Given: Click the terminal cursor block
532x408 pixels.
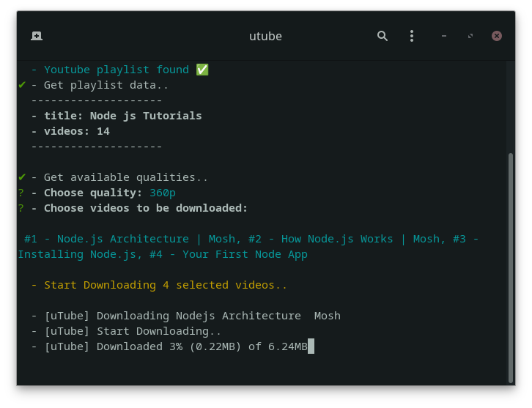Looking at the screenshot, I should [x=311, y=346].
